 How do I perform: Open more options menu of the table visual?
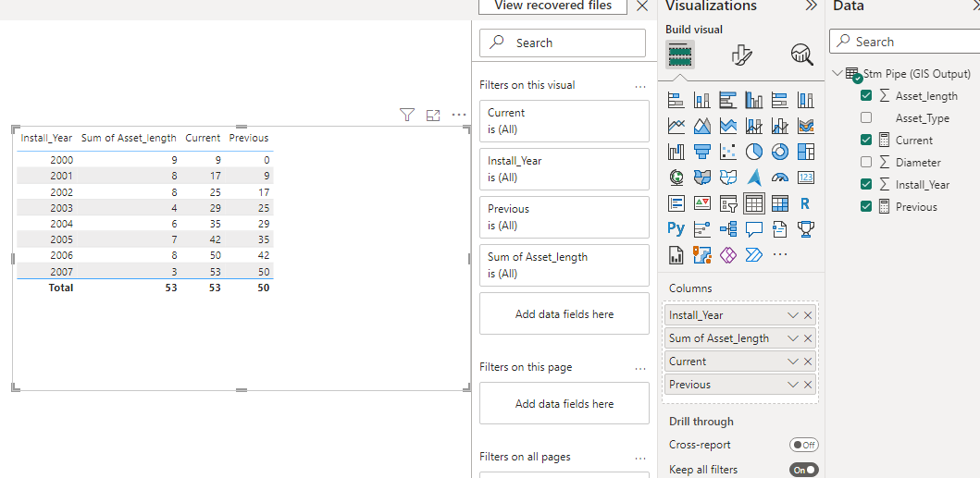459,115
